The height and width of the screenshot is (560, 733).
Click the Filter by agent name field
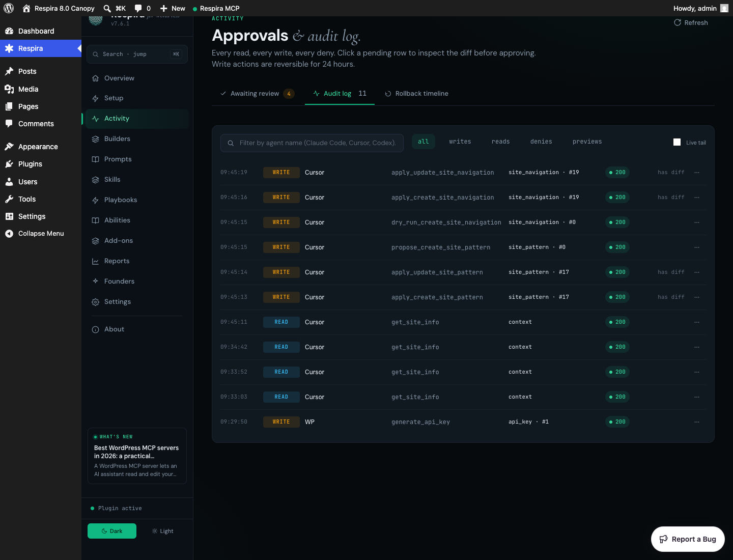(x=312, y=143)
